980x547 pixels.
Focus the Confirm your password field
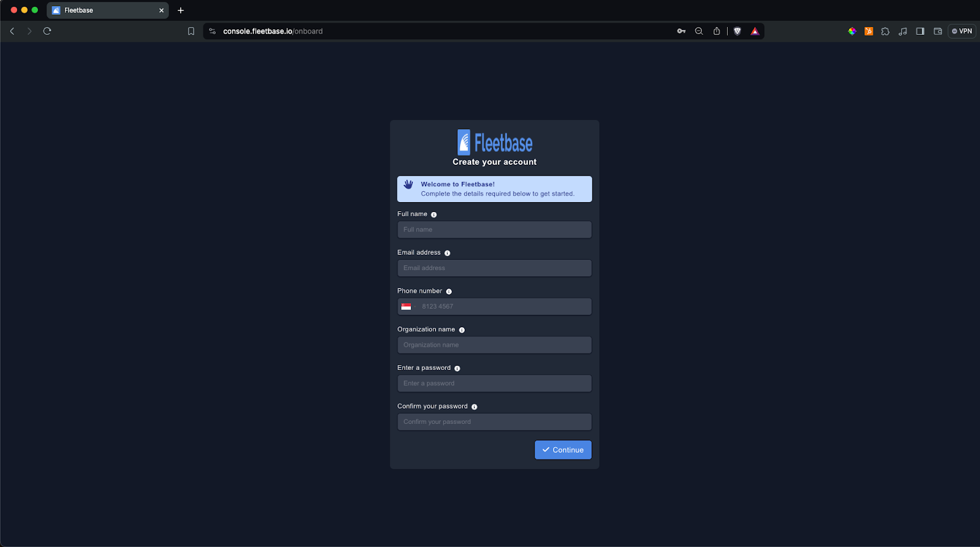pos(494,422)
